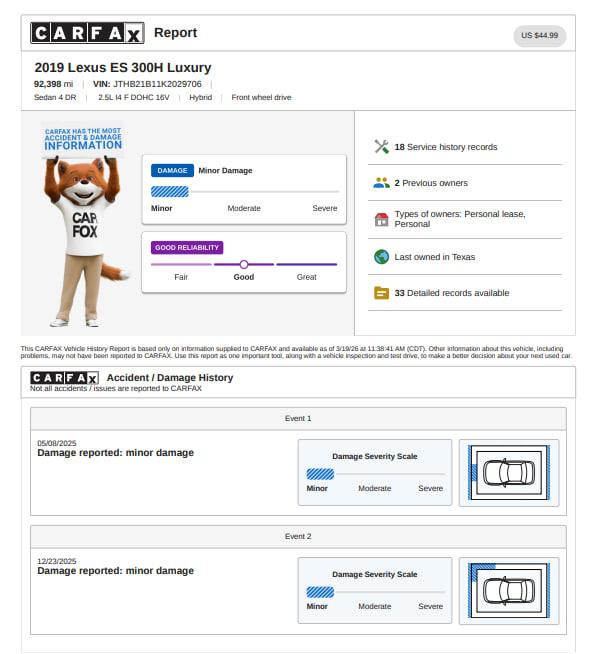Click the globe icon beside Last owned in Texas
The image size is (598, 654).
(381, 257)
